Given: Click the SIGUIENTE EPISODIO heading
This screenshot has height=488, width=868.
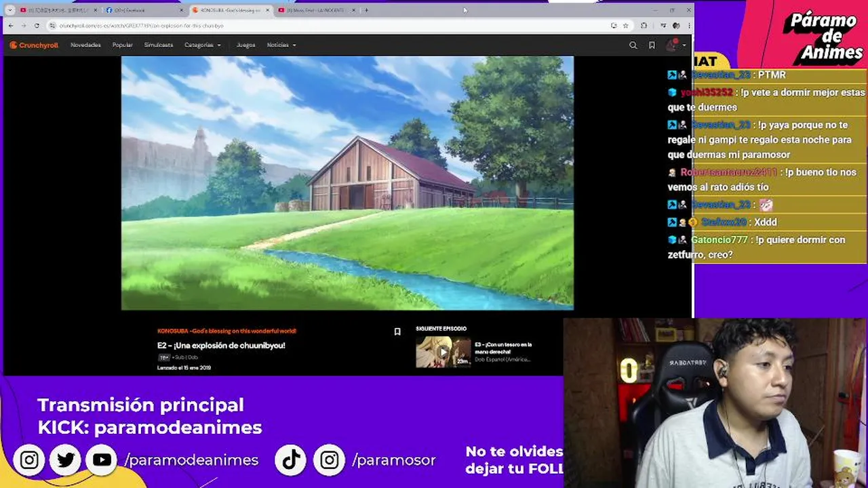Looking at the screenshot, I should (x=441, y=329).
